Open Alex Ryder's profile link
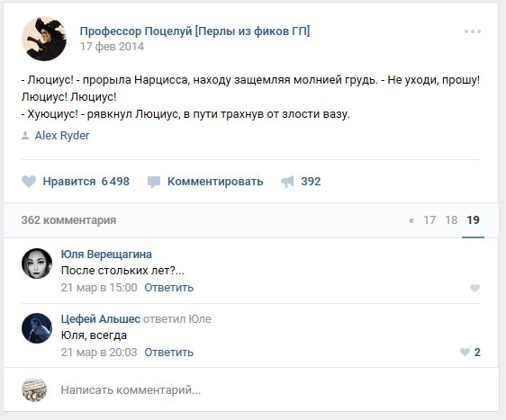The image size is (506, 420). [62, 136]
